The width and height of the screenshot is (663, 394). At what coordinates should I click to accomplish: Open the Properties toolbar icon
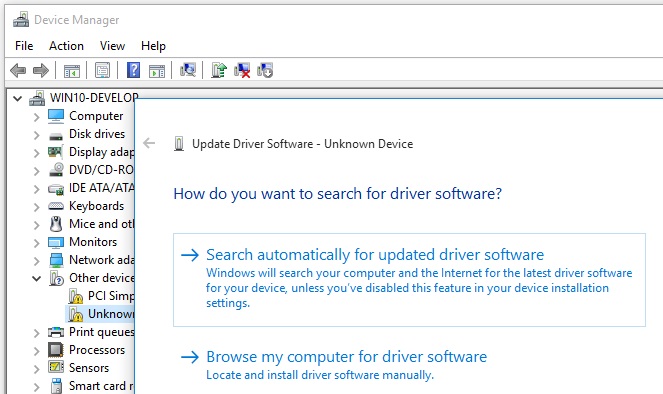[102, 71]
